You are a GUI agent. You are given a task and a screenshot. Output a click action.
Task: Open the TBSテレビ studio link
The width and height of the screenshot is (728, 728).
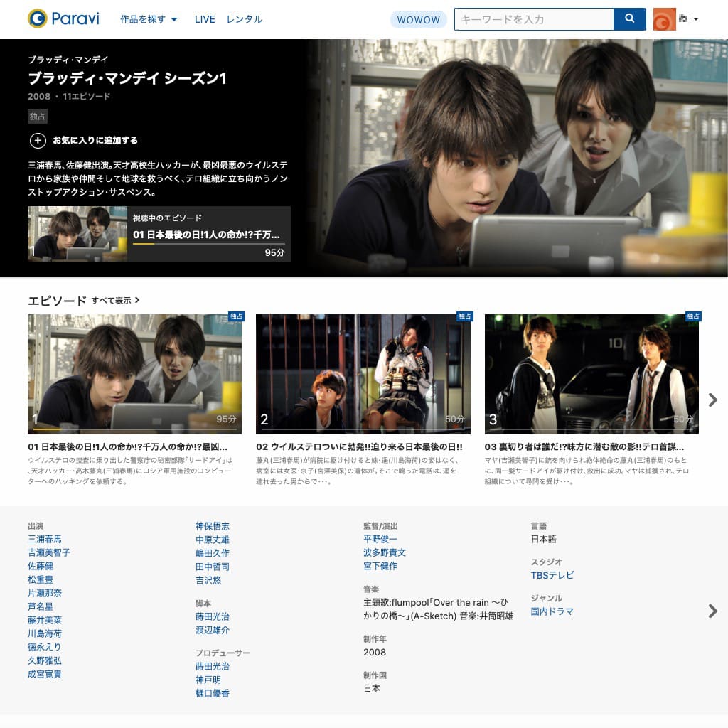click(x=552, y=575)
